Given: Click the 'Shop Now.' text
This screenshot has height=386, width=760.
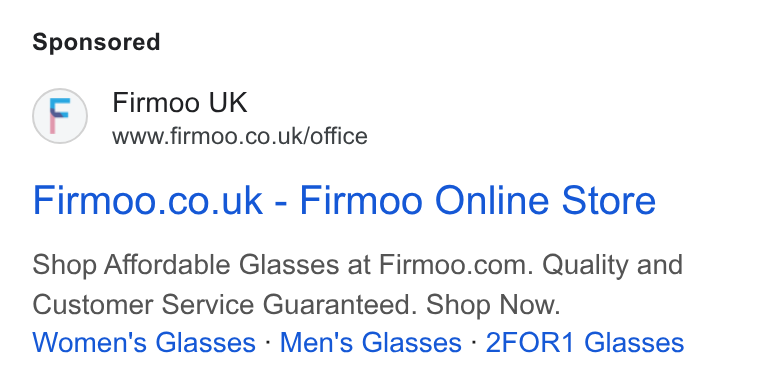Looking at the screenshot, I should click(493, 305).
